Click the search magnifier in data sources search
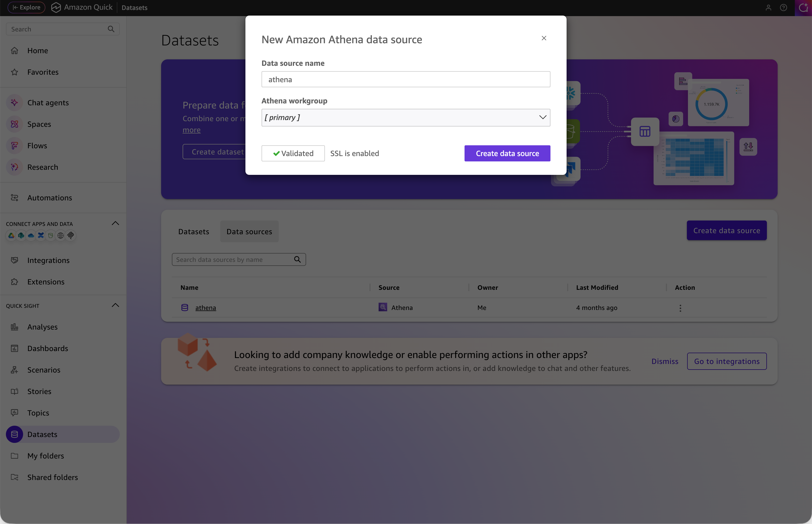Viewport: 812px width, 524px height. [297, 260]
